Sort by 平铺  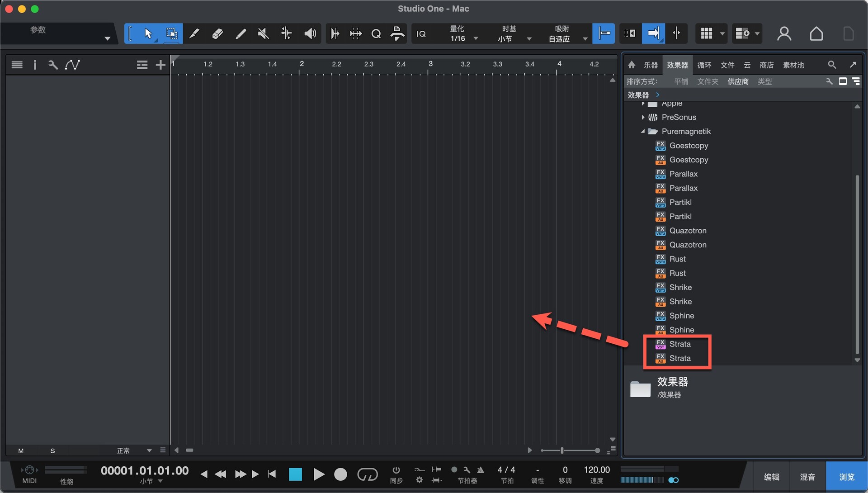tap(681, 81)
